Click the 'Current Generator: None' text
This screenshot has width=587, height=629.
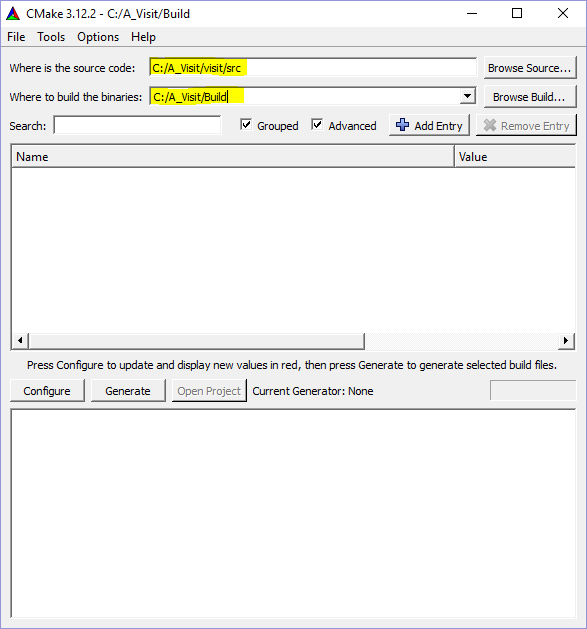[313, 391]
